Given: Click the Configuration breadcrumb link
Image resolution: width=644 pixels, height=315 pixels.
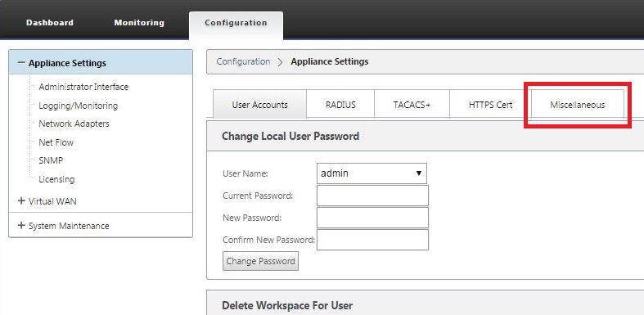Looking at the screenshot, I should pyautogui.click(x=243, y=61).
